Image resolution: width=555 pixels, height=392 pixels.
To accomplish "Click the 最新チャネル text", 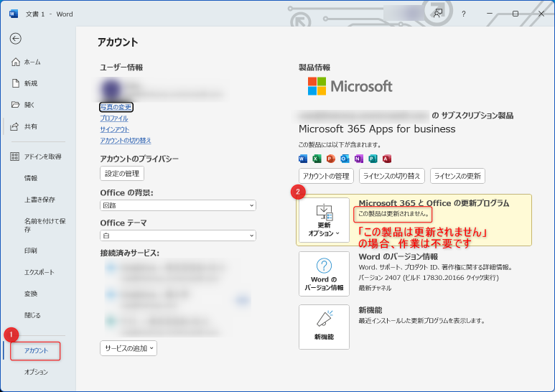I will coord(375,288).
